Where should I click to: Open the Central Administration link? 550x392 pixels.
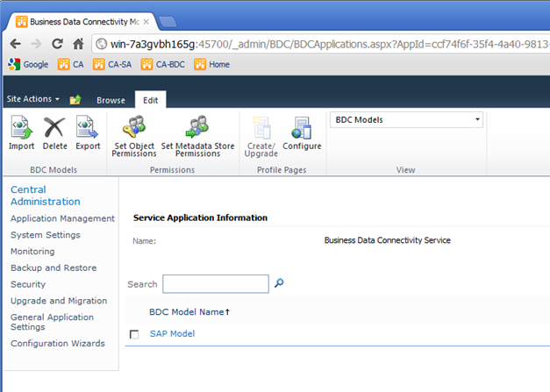(x=45, y=196)
